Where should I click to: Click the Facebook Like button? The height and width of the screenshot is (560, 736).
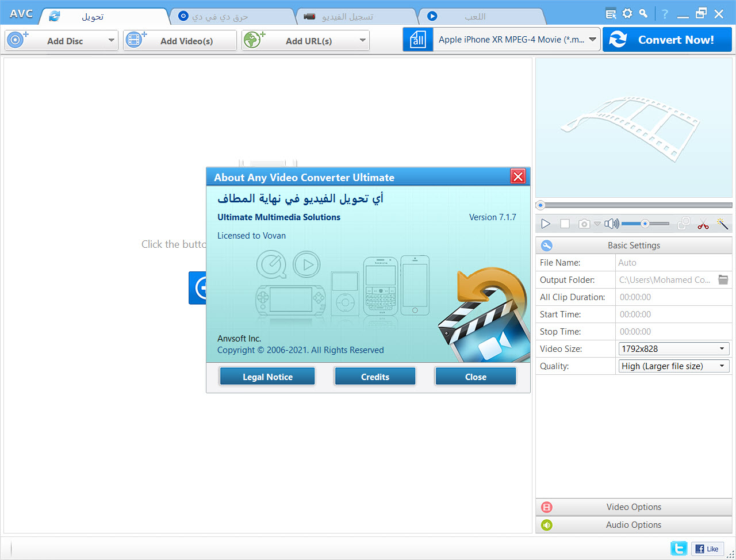point(707,549)
